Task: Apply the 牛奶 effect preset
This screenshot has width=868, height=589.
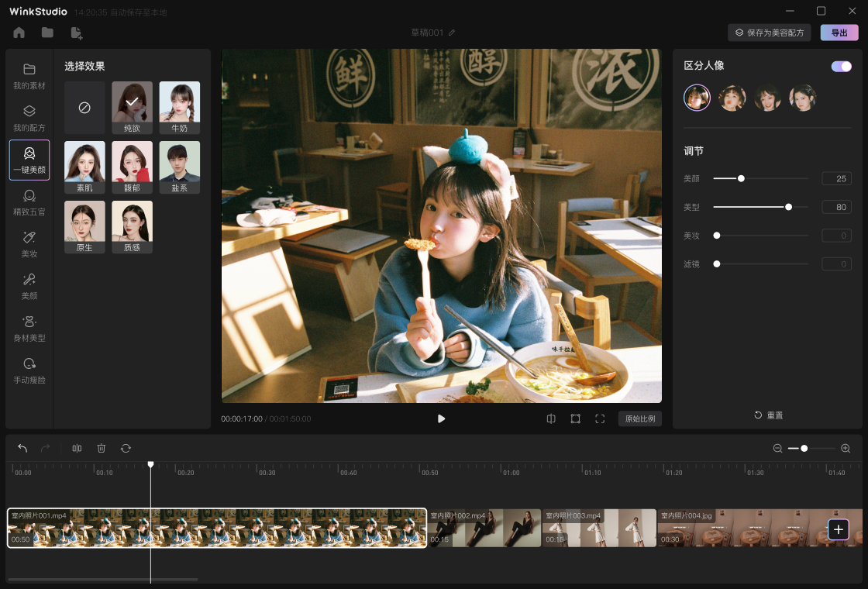Action: 179,107
